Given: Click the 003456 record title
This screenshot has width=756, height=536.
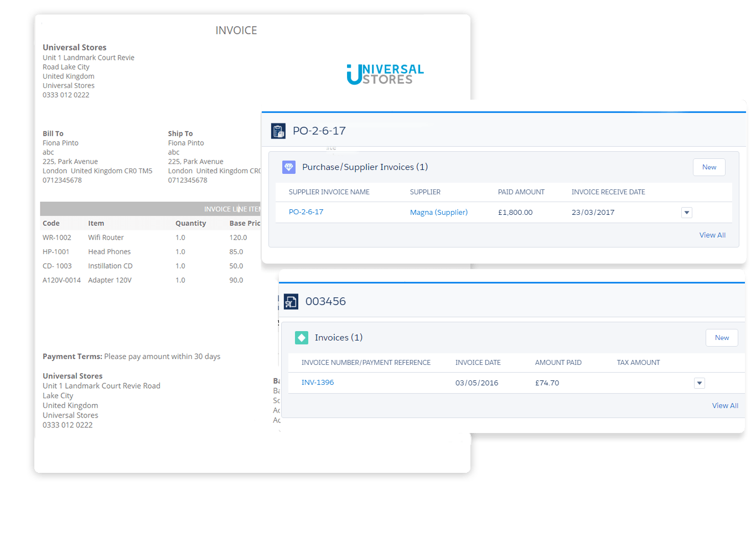Looking at the screenshot, I should pos(325,302).
